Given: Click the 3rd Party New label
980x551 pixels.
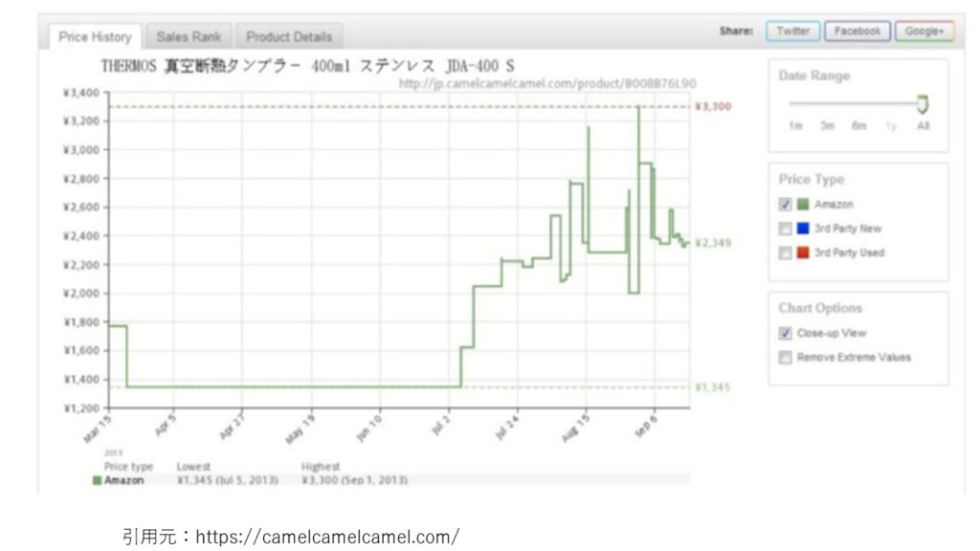Looking at the screenshot, I should 848,229.
